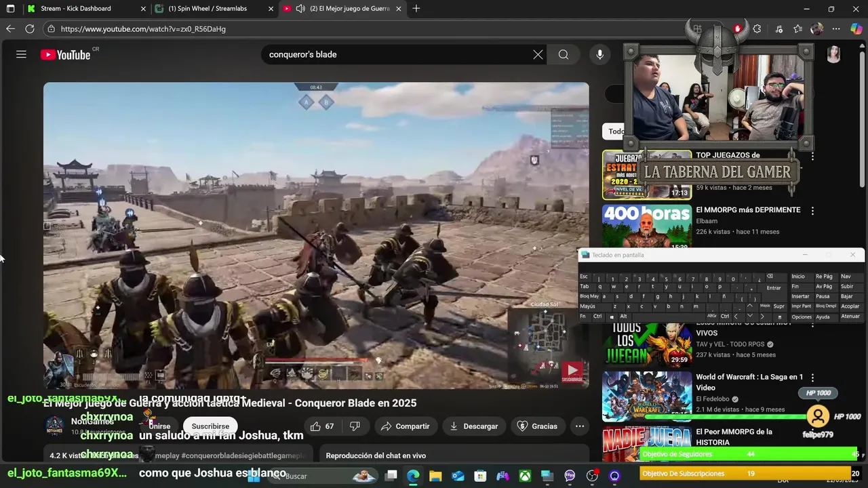Open browser extensions puzzle icon
The width and height of the screenshot is (868, 488).
(757, 29)
